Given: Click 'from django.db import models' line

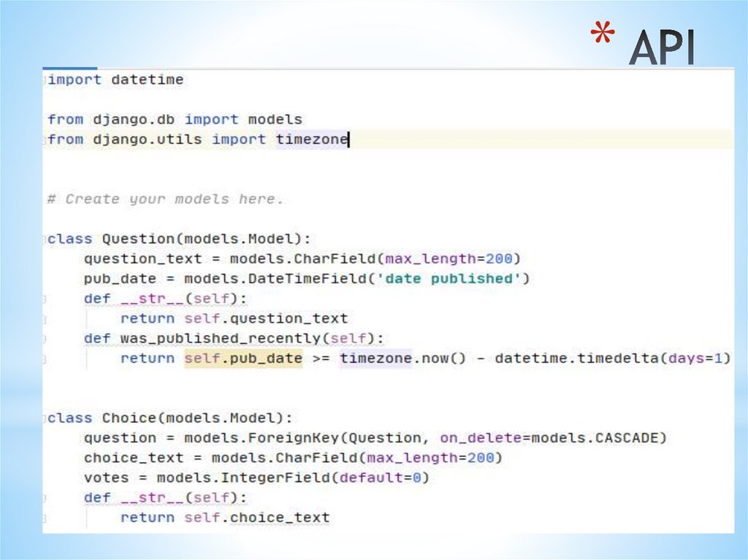Looking at the screenshot, I should click(175, 119).
